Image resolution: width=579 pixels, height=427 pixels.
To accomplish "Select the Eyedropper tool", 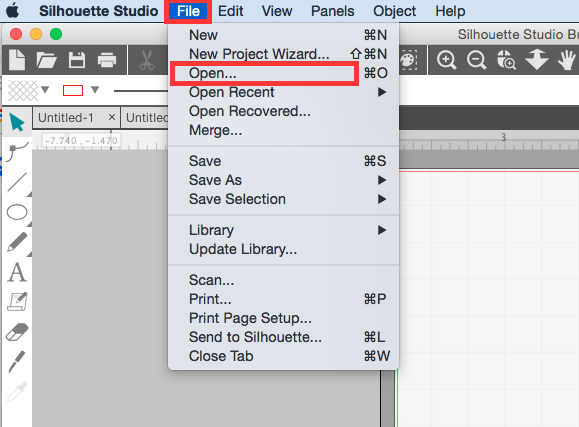I will (17, 392).
